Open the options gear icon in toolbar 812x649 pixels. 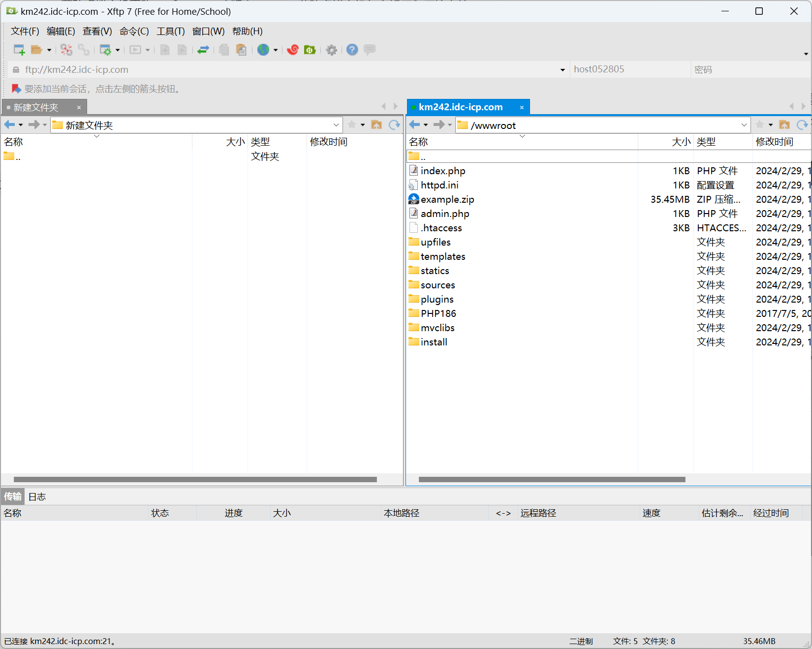pos(332,50)
